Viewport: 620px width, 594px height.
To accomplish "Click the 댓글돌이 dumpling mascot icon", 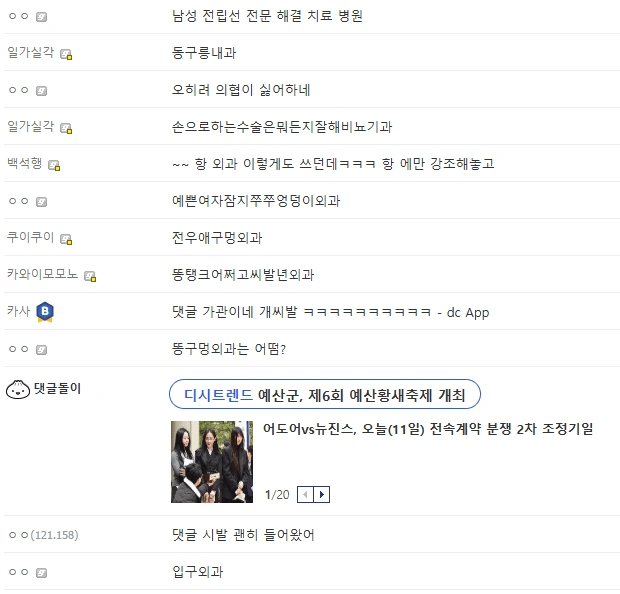I will tap(18, 389).
